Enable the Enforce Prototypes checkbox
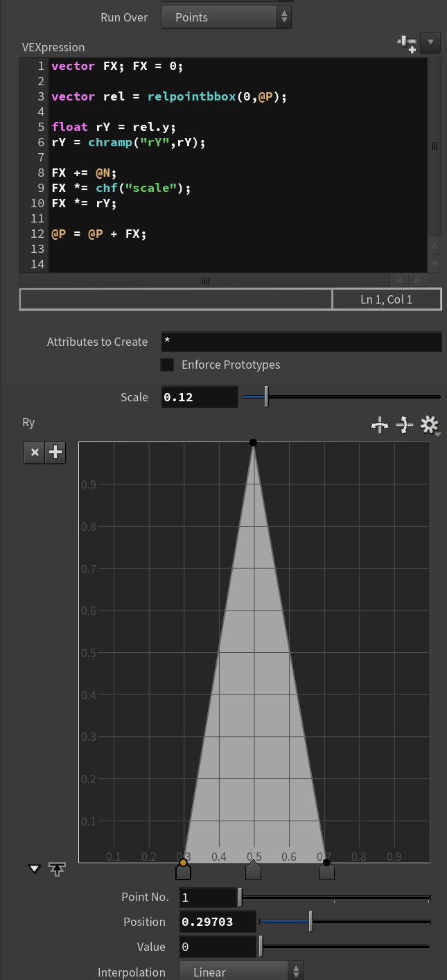The image size is (447, 980). pyautogui.click(x=167, y=365)
